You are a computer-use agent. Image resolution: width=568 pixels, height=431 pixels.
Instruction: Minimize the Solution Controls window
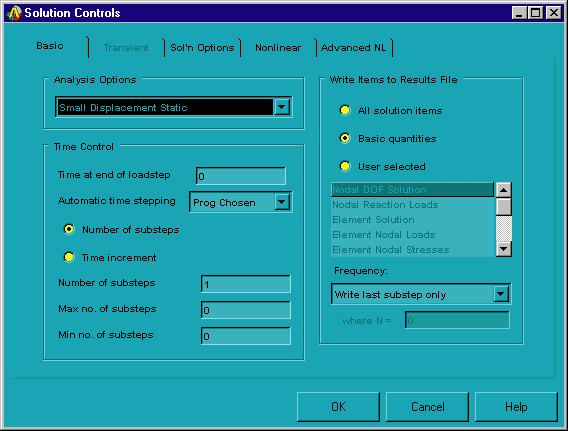pyautogui.click(x=519, y=13)
